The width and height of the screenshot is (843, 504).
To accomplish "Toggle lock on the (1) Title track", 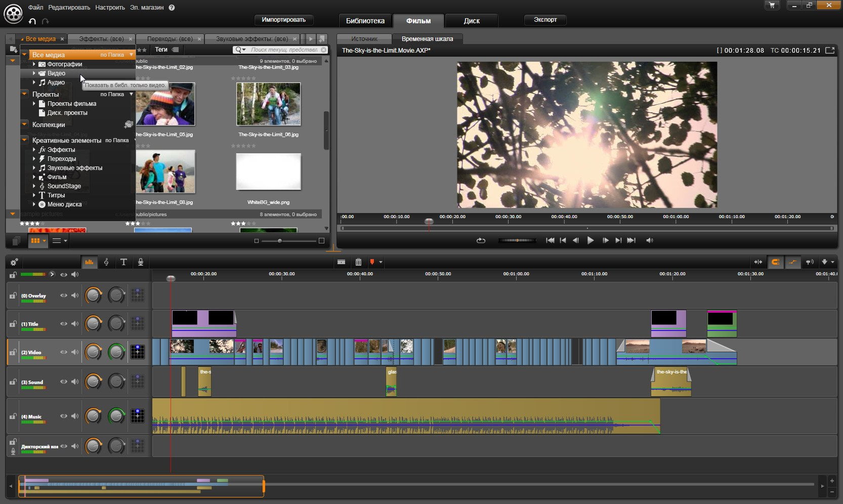I will click(x=13, y=324).
